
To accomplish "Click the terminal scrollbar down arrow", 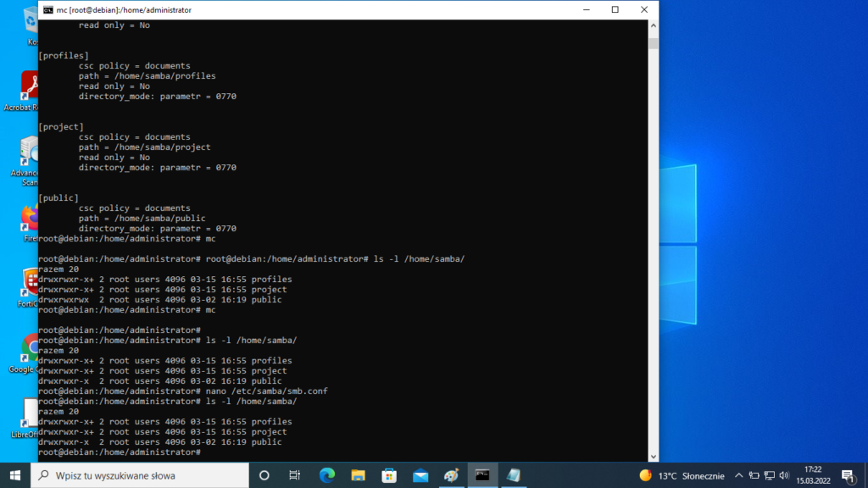I will 653,455.
